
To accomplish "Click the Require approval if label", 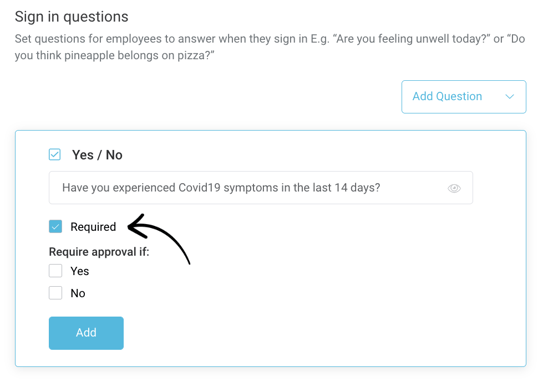I will (x=99, y=252).
